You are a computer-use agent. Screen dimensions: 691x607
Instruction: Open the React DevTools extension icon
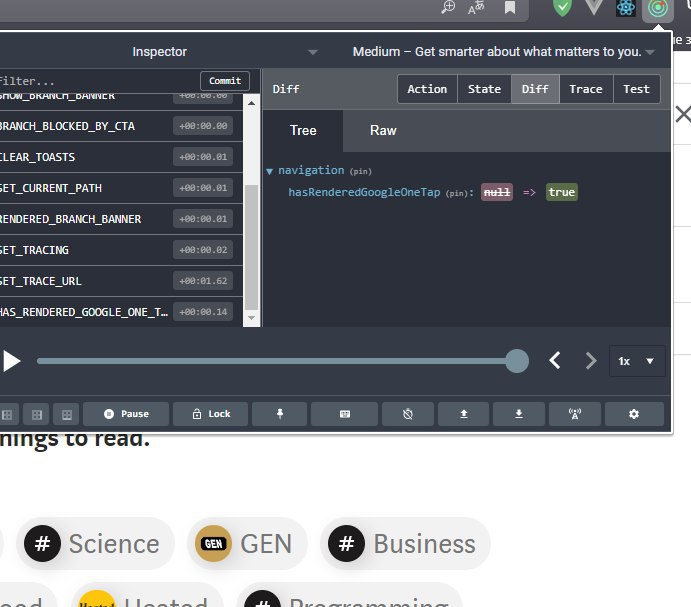click(x=626, y=7)
